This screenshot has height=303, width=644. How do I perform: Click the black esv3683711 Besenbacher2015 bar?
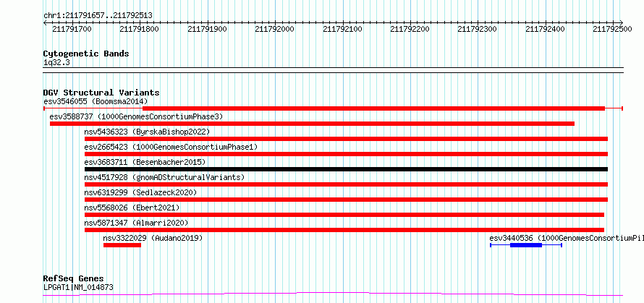[x=346, y=169]
